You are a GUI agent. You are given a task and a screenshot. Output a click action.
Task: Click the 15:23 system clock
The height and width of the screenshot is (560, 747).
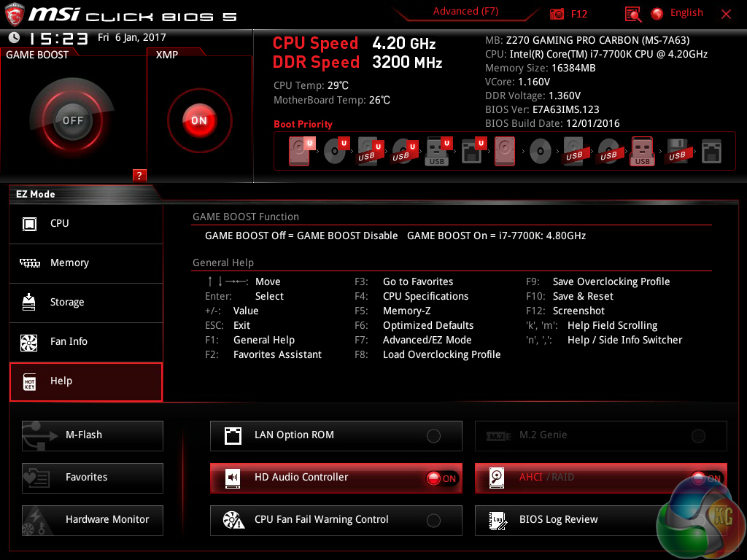coord(58,38)
